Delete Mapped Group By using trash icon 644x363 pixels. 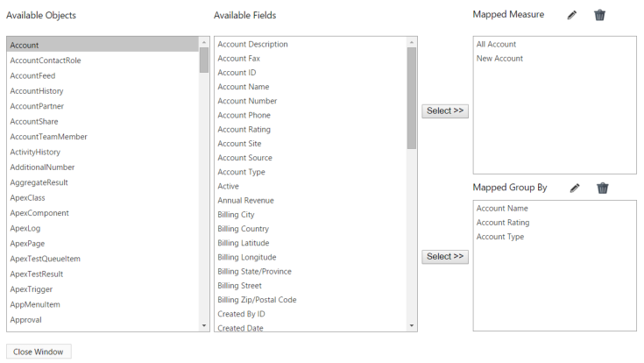[603, 188]
